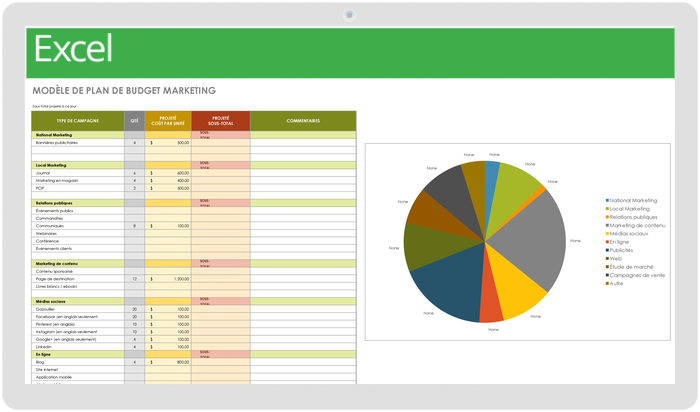The width and height of the screenshot is (700, 412).
Task: Select the 'Marketing en magasin' cell
Action: tap(78, 181)
